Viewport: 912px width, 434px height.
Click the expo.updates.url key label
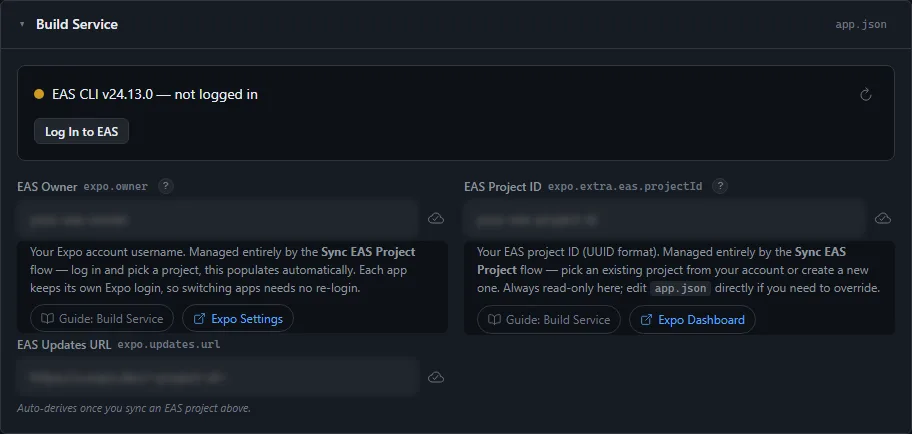(169, 344)
